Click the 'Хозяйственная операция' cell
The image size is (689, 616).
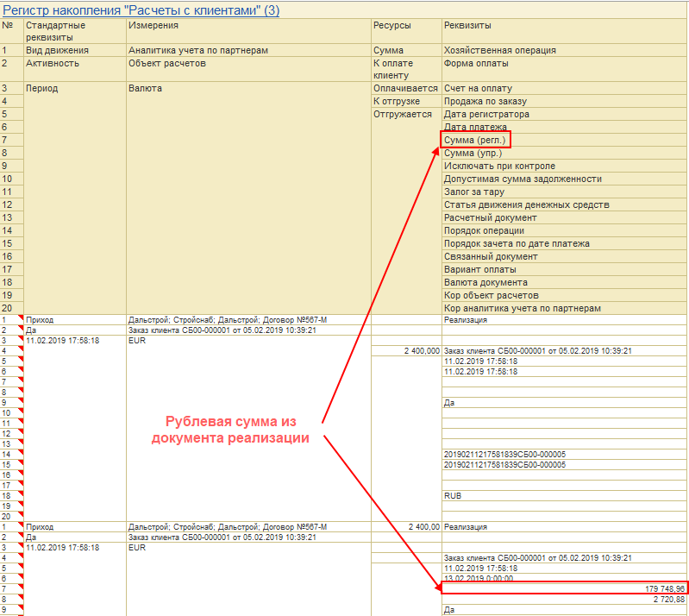tap(564, 50)
